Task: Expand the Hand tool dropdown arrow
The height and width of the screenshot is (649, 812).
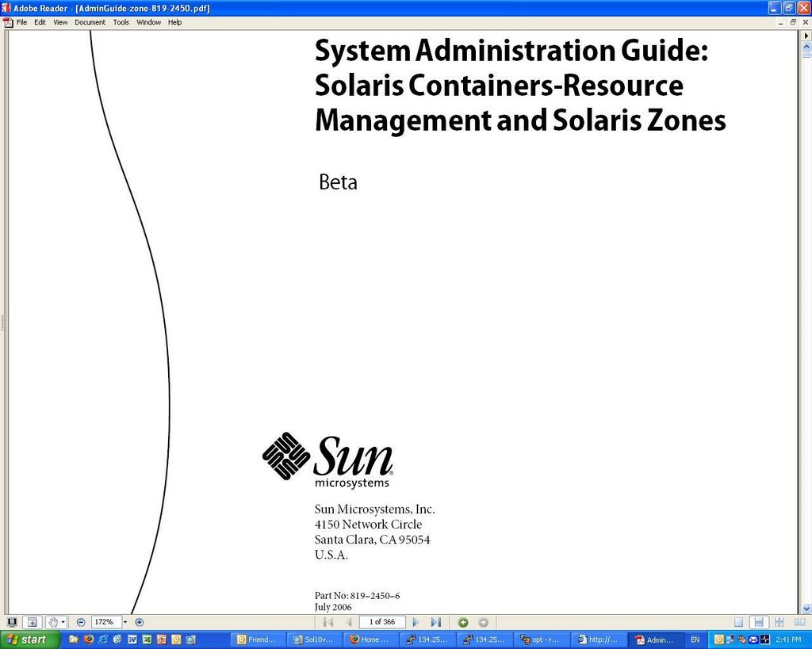Action: [63, 622]
